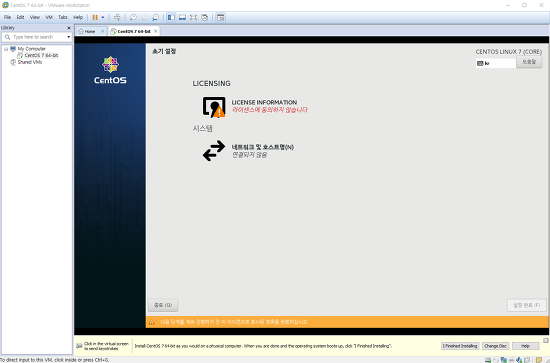The width and height of the screenshot is (550, 363).
Task: Pause the virtual machine
Action: coord(95,17)
